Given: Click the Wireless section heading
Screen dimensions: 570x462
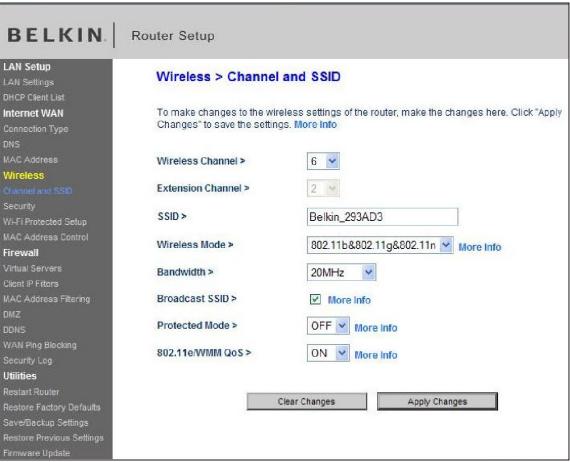Looking at the screenshot, I should [x=24, y=176].
